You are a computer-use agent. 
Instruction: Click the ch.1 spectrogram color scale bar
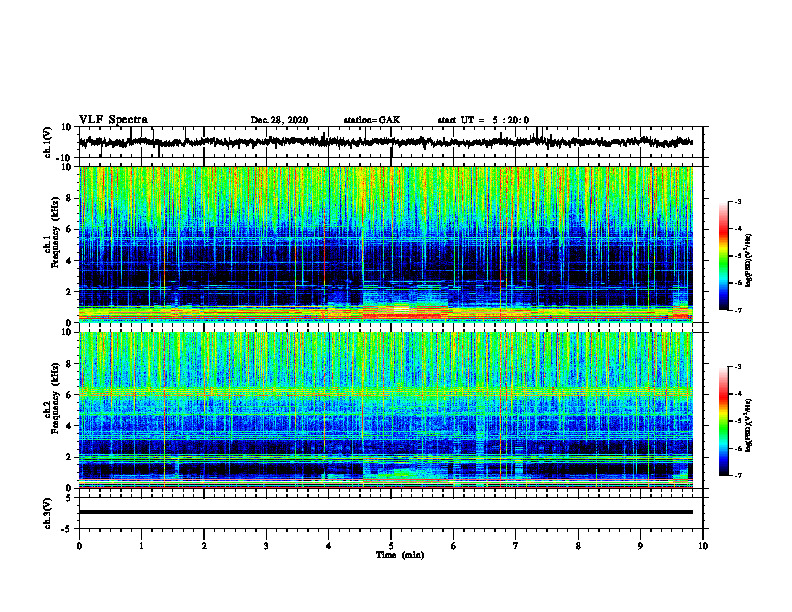(x=724, y=256)
